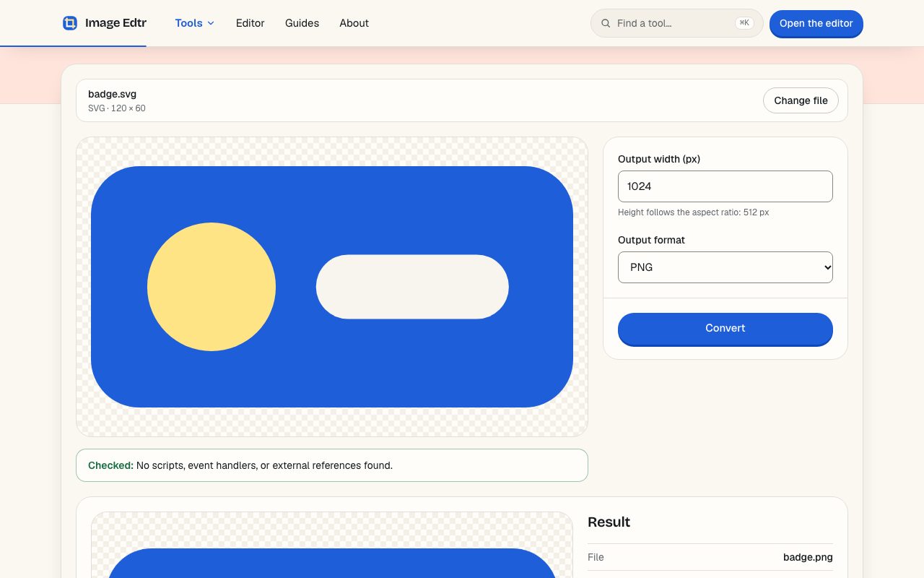
Task: Click the Convert button
Action: [x=725, y=329]
